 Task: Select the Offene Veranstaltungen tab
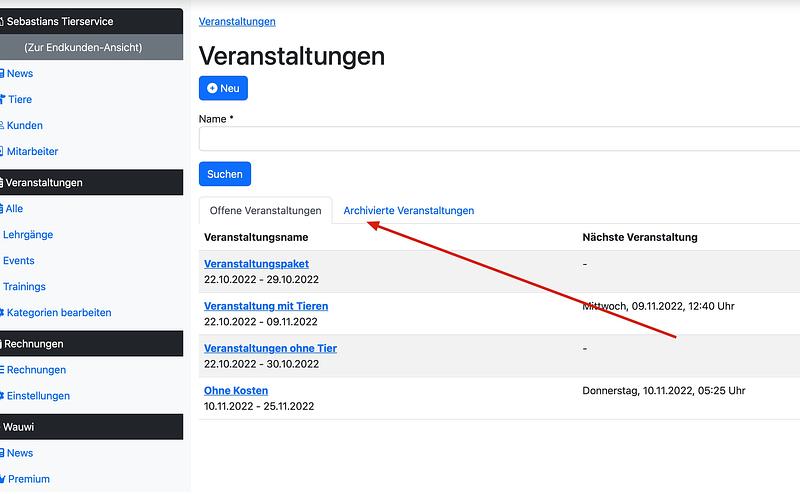265,211
